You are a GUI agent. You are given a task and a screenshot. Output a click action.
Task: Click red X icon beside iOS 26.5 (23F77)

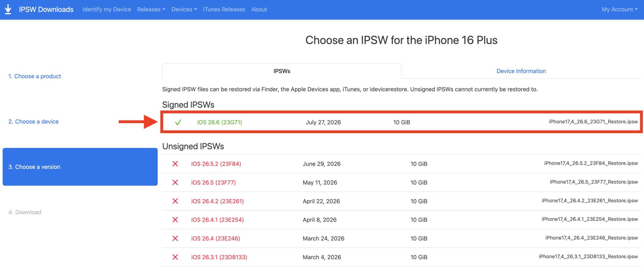tap(175, 182)
